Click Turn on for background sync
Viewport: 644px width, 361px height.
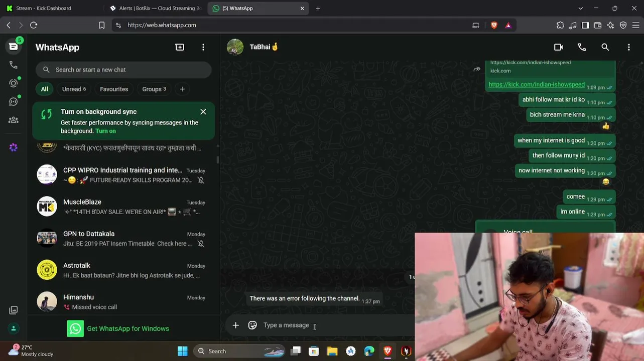105,131
